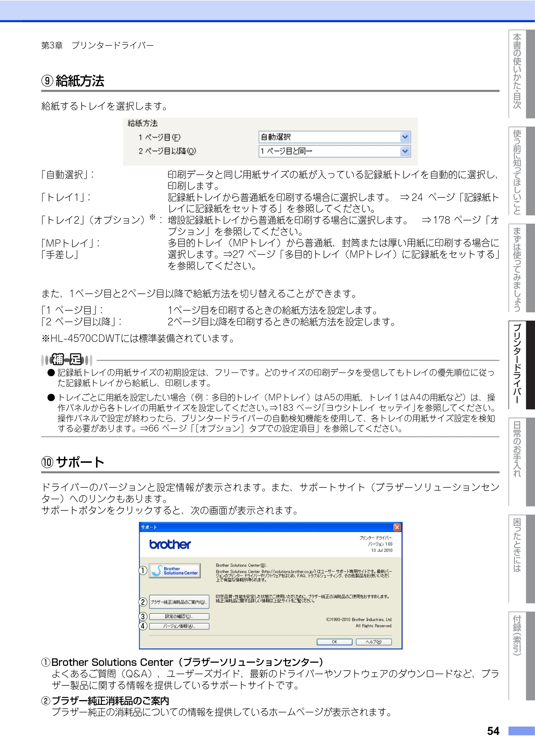
Task: Click the ⑩ サポート section heading
Action: tap(73, 462)
